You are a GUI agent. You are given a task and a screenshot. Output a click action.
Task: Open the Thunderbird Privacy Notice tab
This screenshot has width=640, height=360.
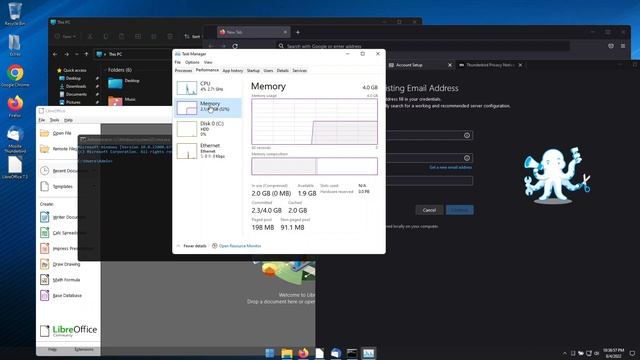[x=490, y=65]
